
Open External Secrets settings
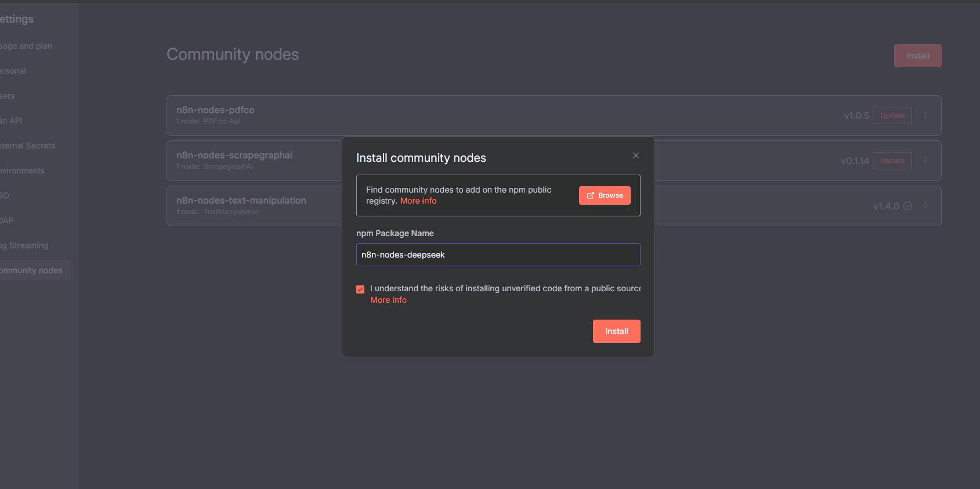(27, 146)
